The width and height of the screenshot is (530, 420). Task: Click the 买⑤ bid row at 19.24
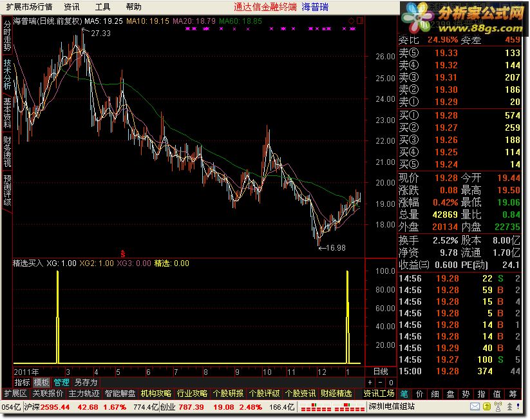click(x=459, y=164)
